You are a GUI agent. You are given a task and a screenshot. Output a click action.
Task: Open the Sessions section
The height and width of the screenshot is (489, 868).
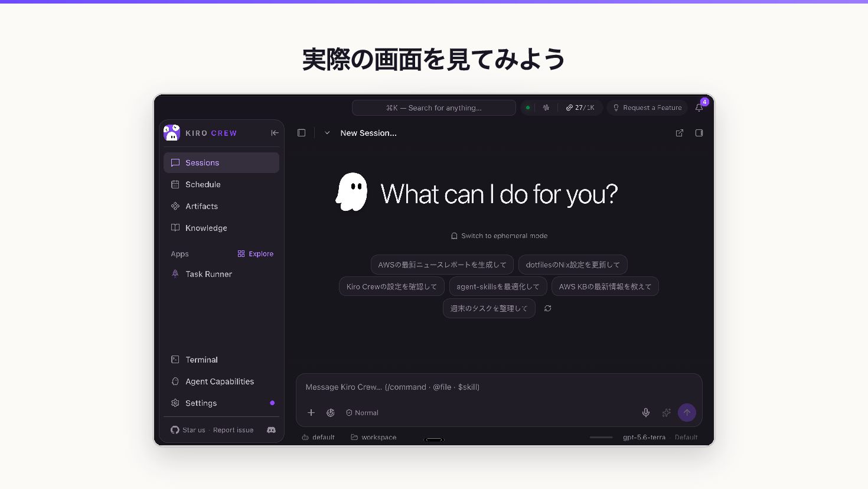click(x=221, y=162)
